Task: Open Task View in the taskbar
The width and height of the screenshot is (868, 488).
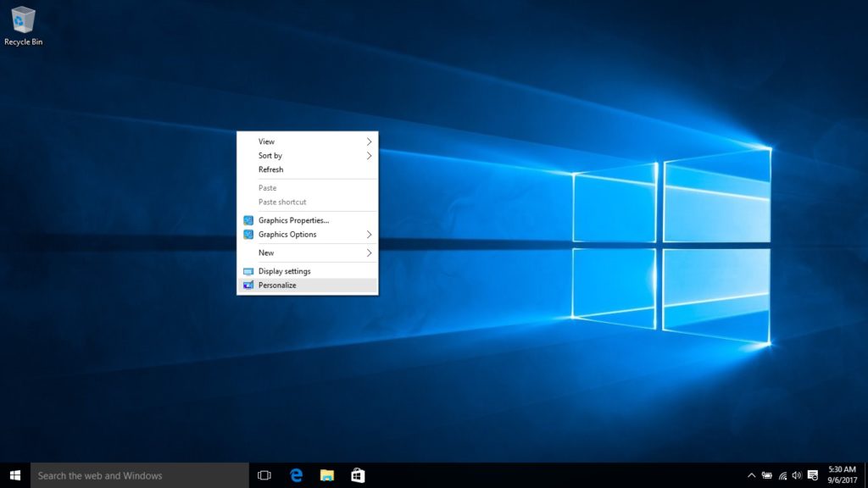Action: (264, 475)
